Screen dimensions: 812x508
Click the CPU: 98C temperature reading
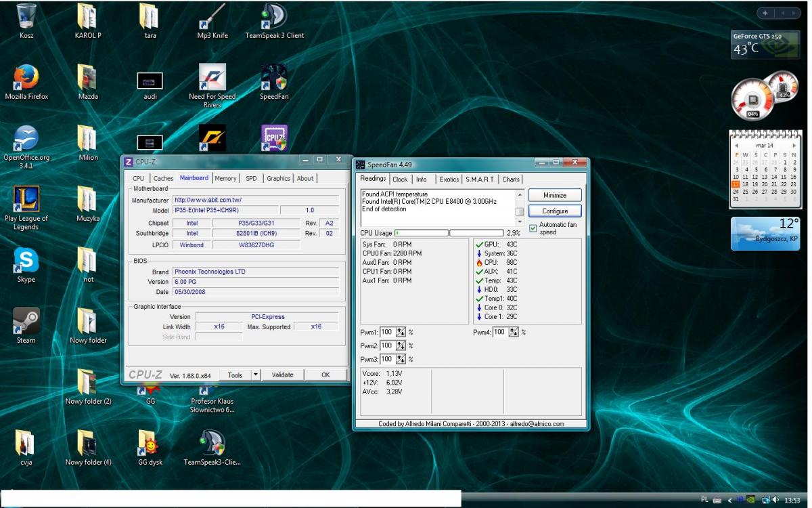click(x=496, y=263)
